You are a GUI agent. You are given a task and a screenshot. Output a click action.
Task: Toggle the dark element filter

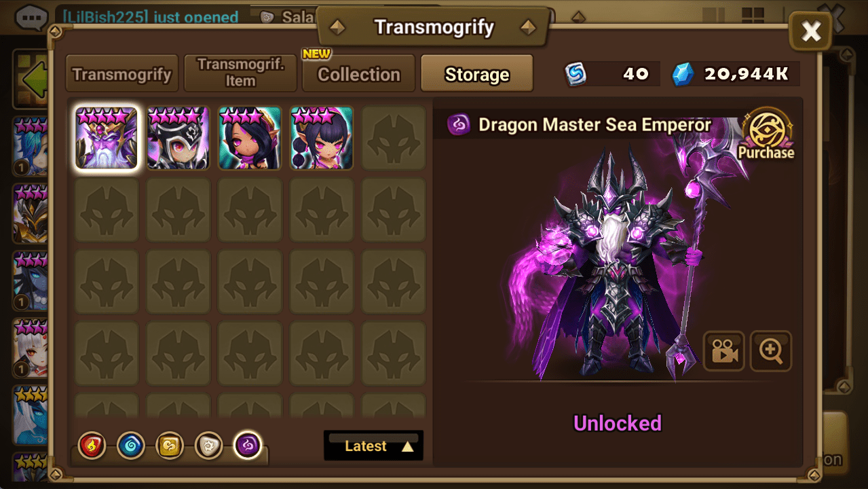(x=248, y=446)
